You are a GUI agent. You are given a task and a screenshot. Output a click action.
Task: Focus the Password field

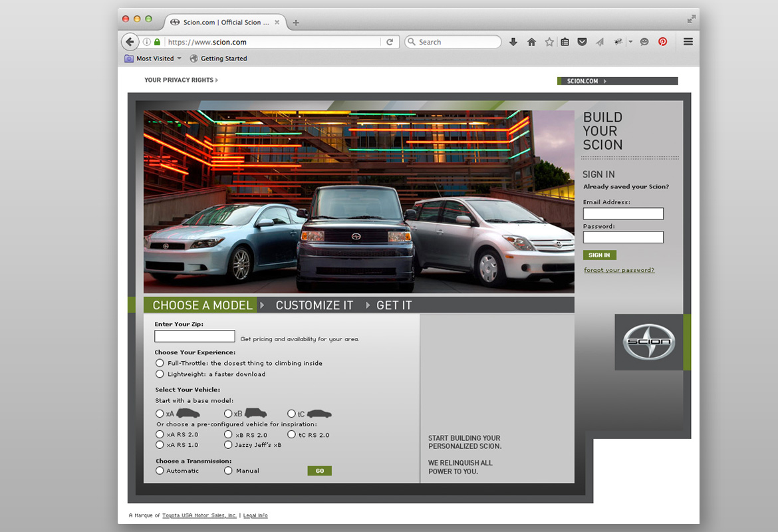tap(623, 237)
